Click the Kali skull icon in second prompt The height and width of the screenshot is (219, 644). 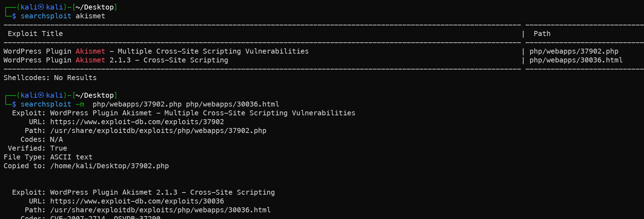coord(41,95)
